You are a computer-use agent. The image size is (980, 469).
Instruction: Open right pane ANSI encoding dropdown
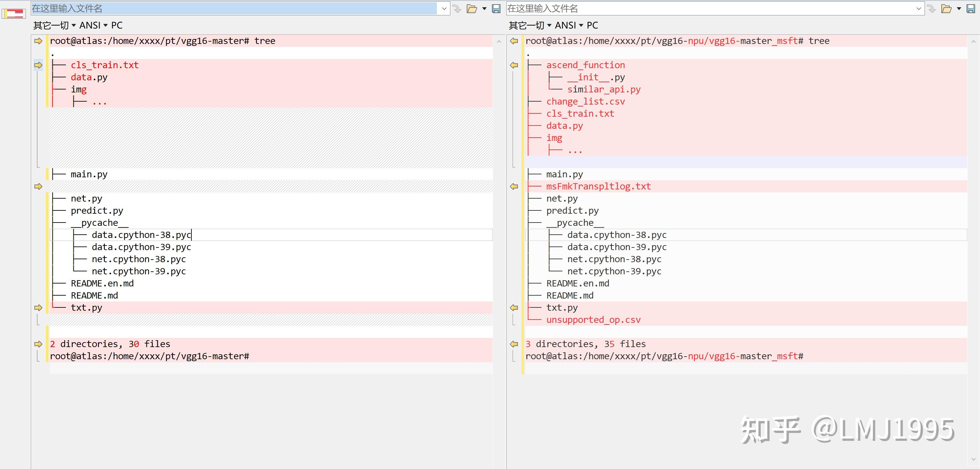point(569,26)
